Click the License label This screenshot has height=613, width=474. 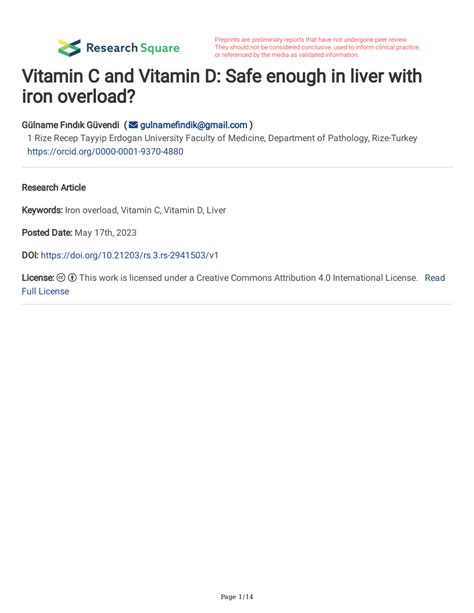pyautogui.click(x=38, y=278)
